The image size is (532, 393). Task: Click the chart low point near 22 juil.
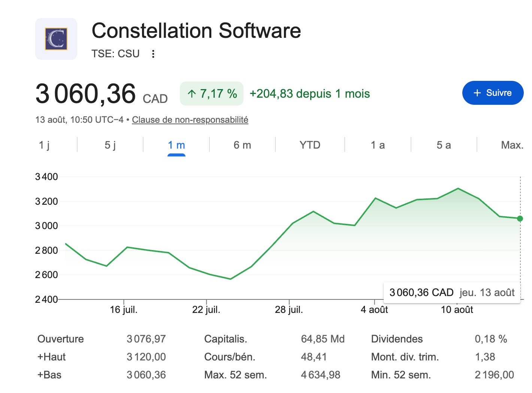pos(230,279)
